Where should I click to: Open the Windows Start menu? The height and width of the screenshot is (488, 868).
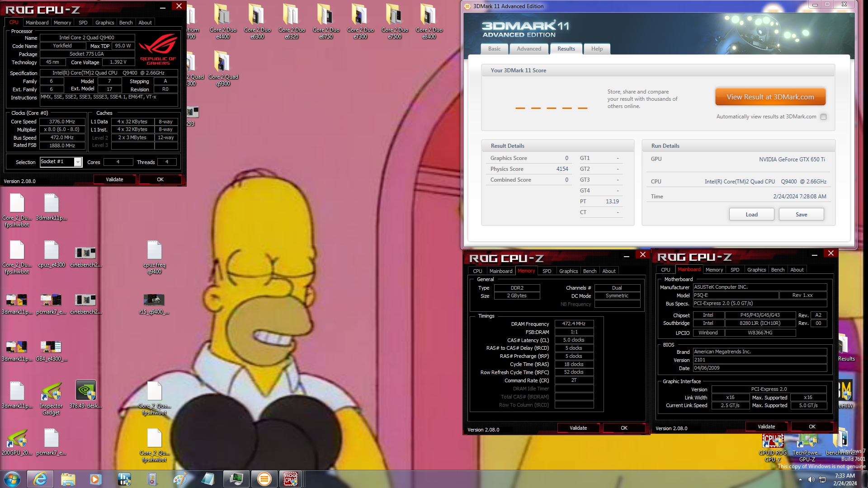(x=12, y=479)
